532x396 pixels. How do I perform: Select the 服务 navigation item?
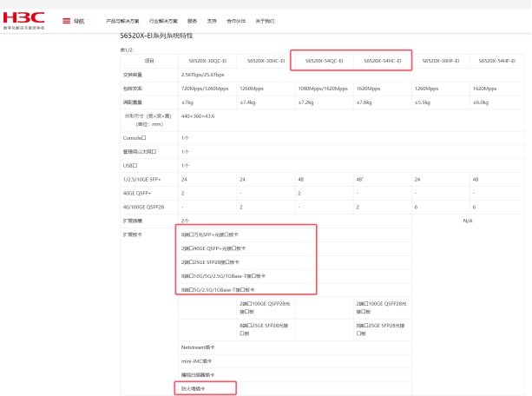pos(192,20)
